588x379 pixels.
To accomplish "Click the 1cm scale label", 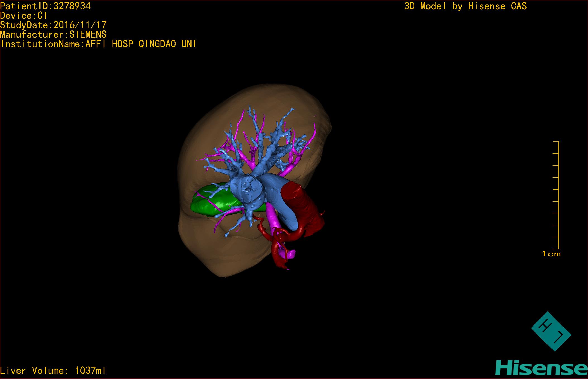I will 551,254.
